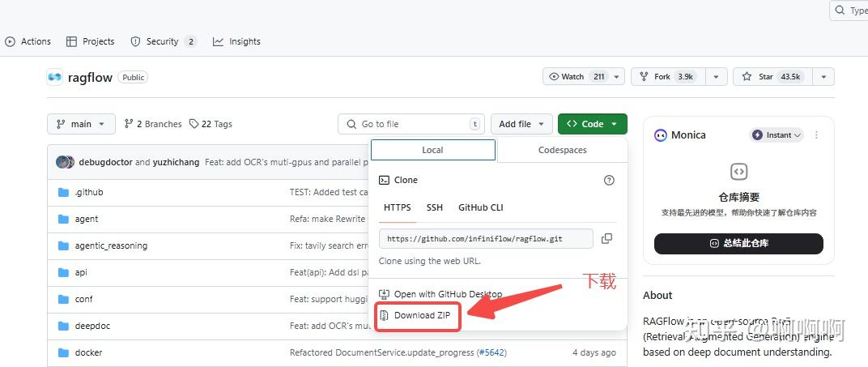Screen dimensions: 868x367
Task: Open the .github folder
Action: (89, 192)
